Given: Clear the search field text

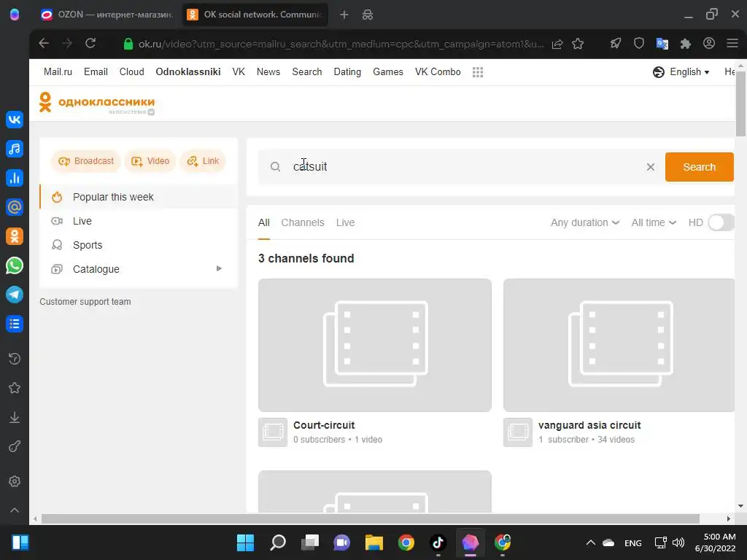Looking at the screenshot, I should coord(650,167).
